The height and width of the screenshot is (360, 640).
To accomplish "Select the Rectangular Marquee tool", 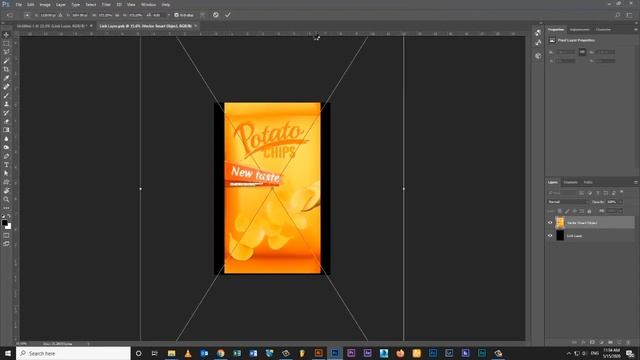I will tap(6, 43).
